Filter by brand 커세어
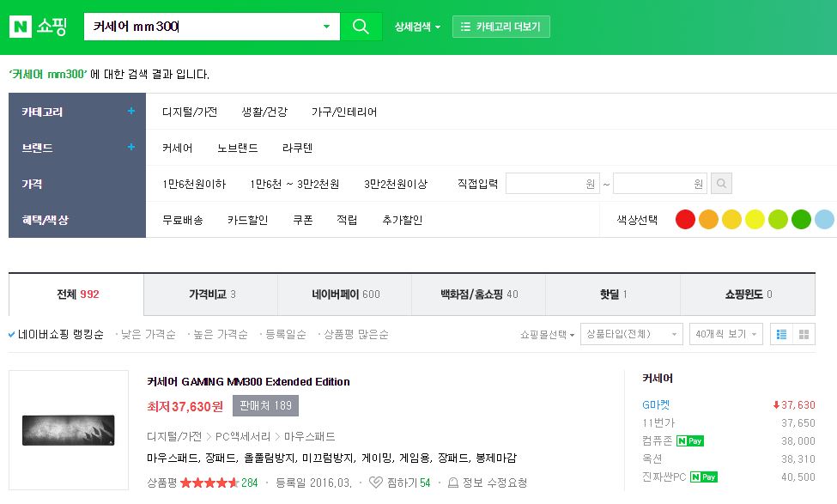Viewport: 837px width, 504px height. point(177,148)
